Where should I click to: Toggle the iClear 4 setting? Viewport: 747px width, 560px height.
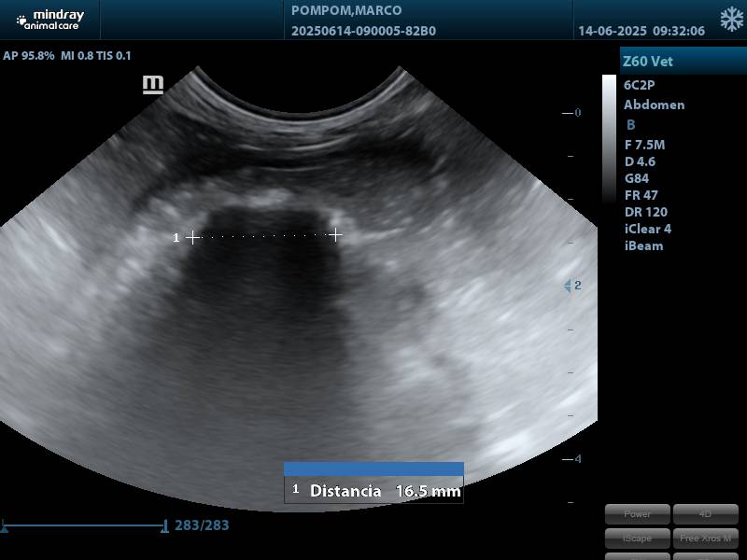pos(647,229)
